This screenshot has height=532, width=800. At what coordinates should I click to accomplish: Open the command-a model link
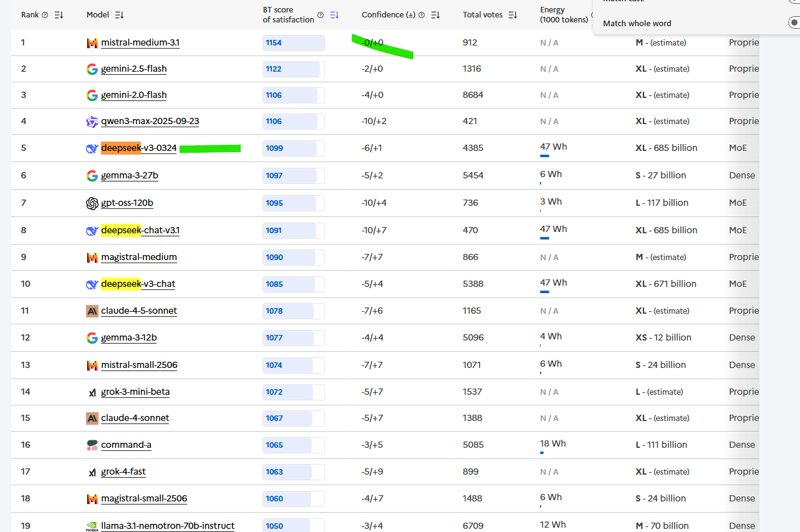pos(126,445)
